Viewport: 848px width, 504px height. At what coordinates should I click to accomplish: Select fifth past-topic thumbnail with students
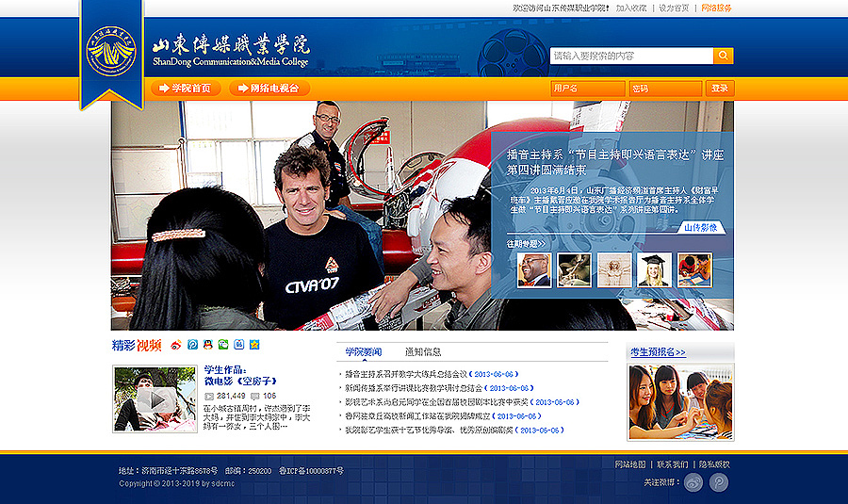pyautogui.click(x=695, y=269)
